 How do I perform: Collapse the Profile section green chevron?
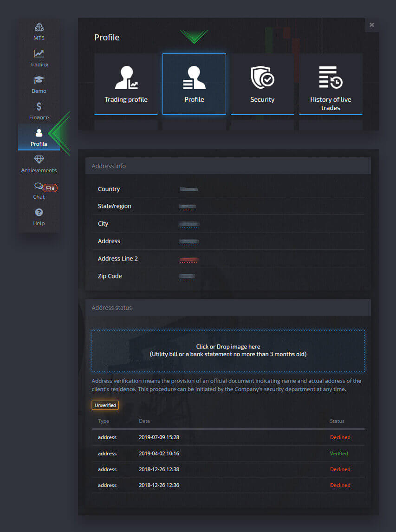click(x=195, y=36)
